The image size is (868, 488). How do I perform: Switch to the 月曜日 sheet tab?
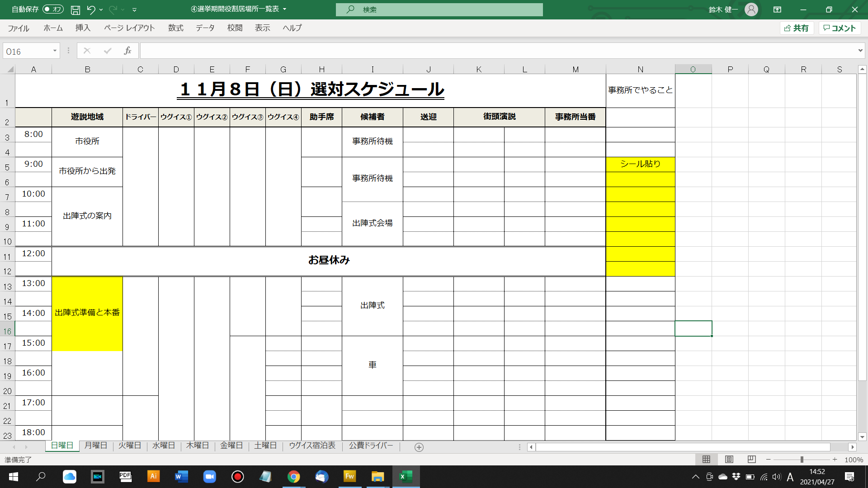pos(96,446)
